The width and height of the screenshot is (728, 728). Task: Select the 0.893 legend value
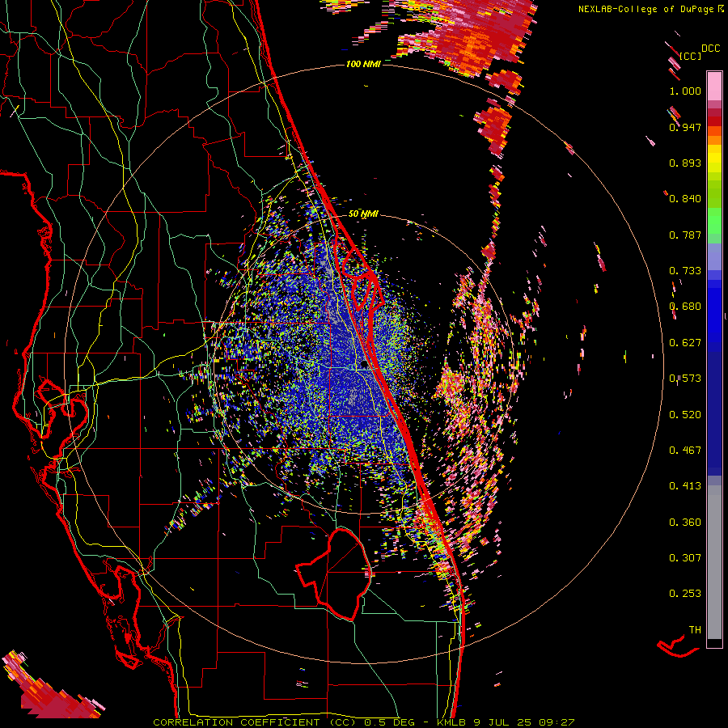coord(685,163)
